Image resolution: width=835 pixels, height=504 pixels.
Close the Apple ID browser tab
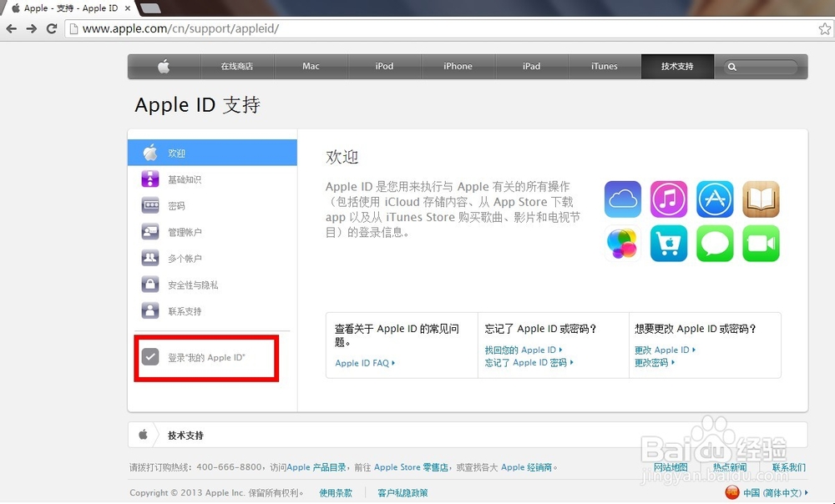[127, 8]
